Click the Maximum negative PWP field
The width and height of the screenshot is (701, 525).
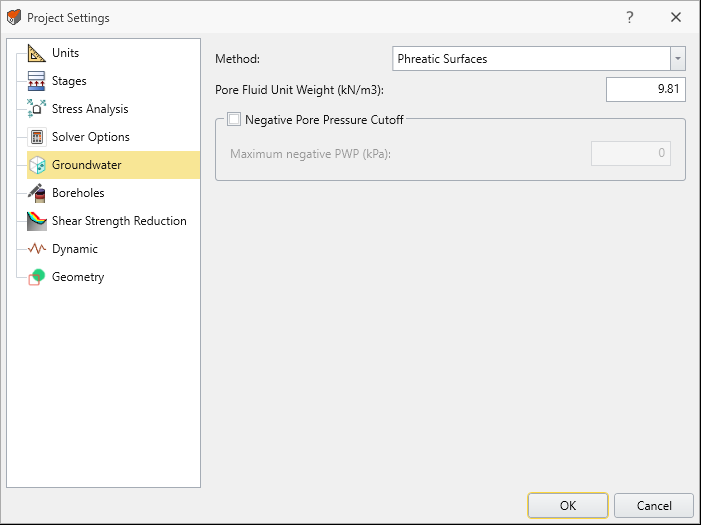point(631,153)
